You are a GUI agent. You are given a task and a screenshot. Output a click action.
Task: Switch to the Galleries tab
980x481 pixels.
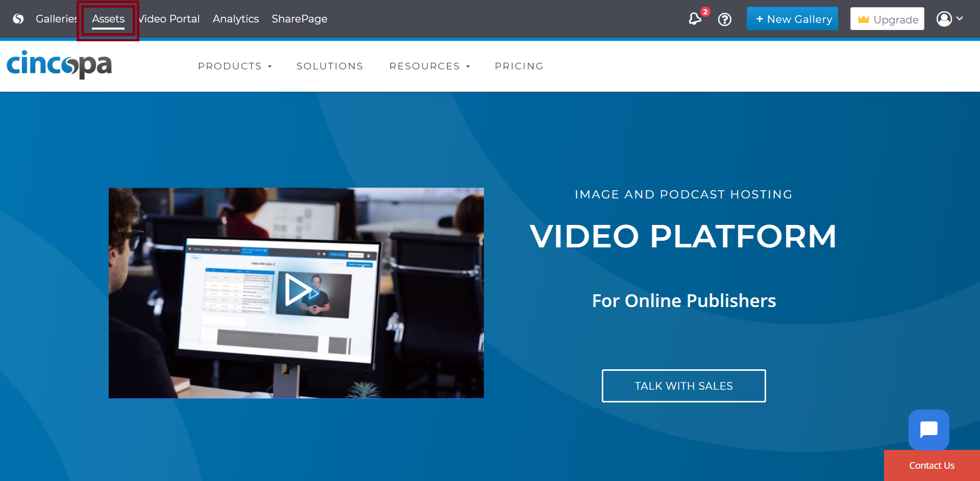tap(56, 19)
